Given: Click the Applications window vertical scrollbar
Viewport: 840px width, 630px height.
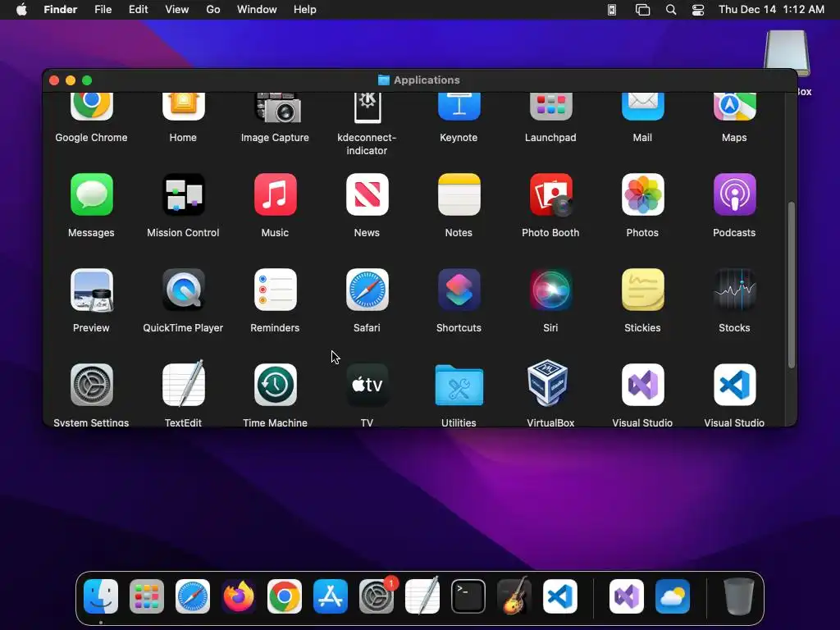Looking at the screenshot, I should [x=792, y=285].
